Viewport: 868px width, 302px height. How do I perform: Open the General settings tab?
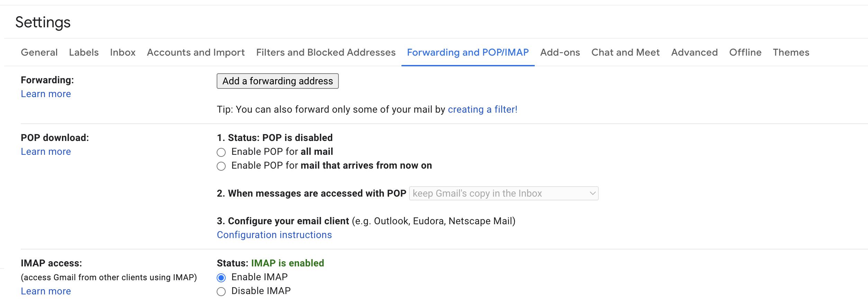click(x=39, y=53)
